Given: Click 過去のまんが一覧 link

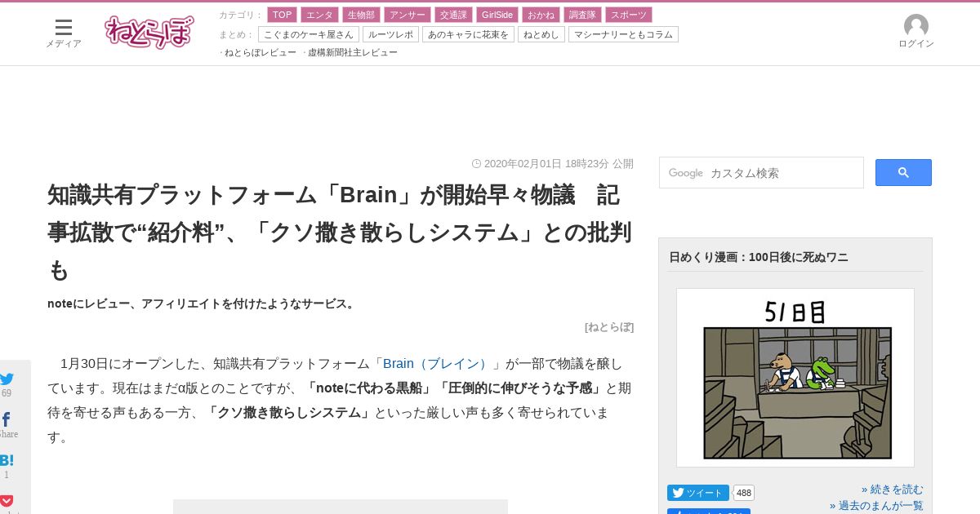Looking at the screenshot, I should [876, 506].
